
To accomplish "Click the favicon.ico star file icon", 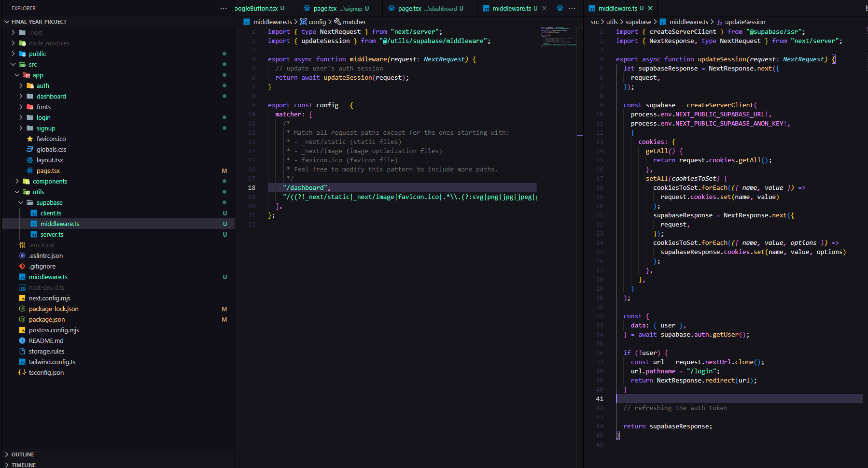I will click(x=30, y=139).
